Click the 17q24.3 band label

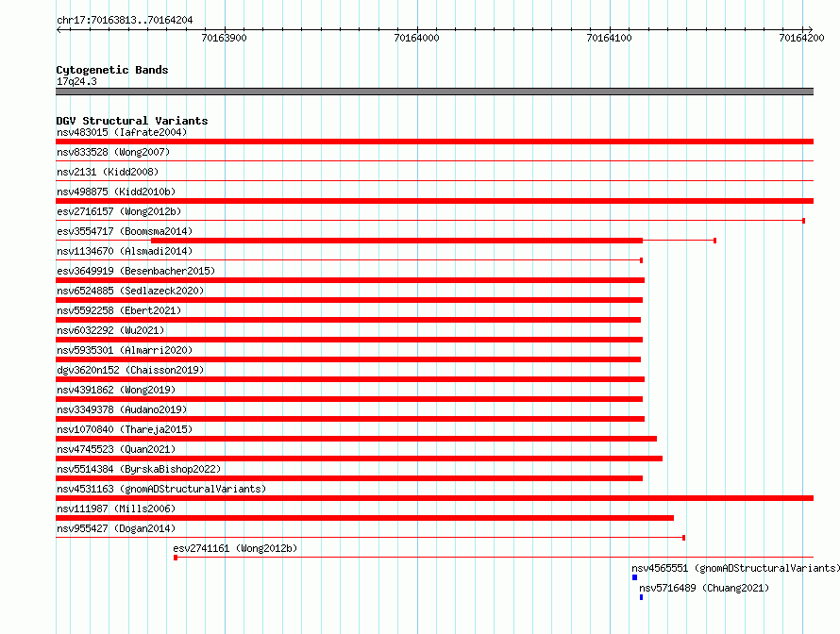(x=76, y=81)
